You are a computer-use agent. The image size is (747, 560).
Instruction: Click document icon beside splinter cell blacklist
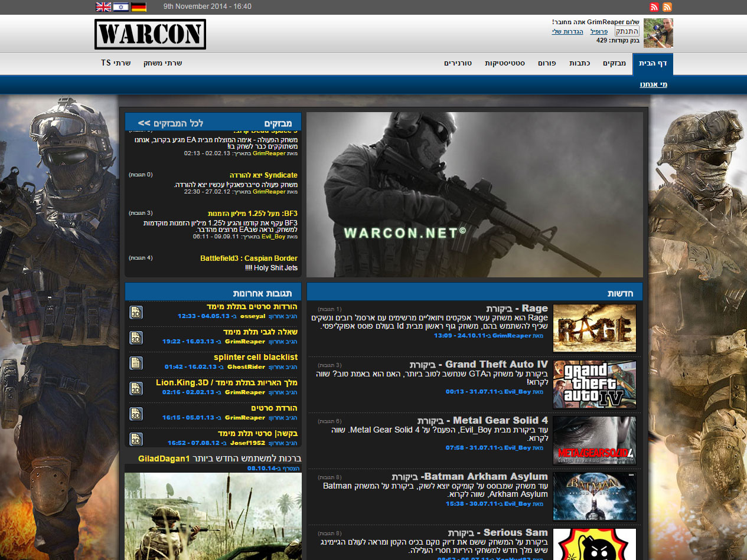[x=136, y=363]
